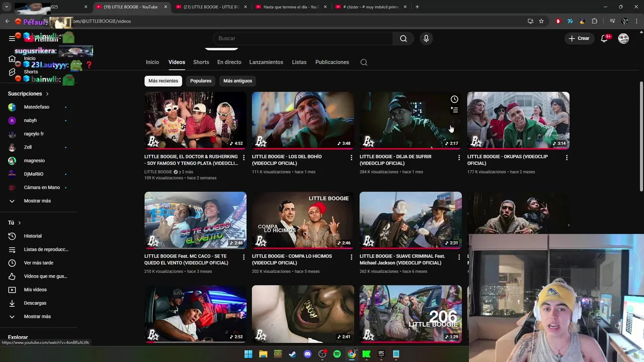Screen dimensions: 644x362
Task: Play the Los del Bohío video thumbnail
Action: pos(303,120)
